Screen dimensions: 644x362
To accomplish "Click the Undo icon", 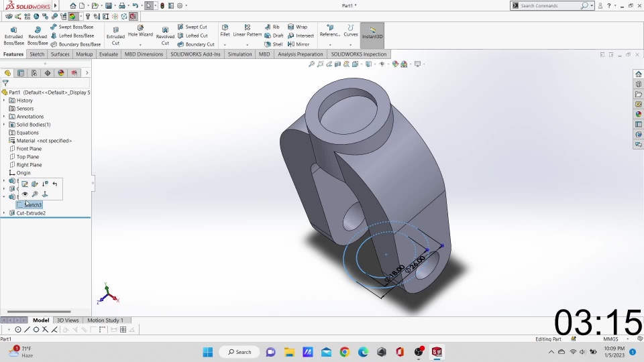I will (135, 6).
